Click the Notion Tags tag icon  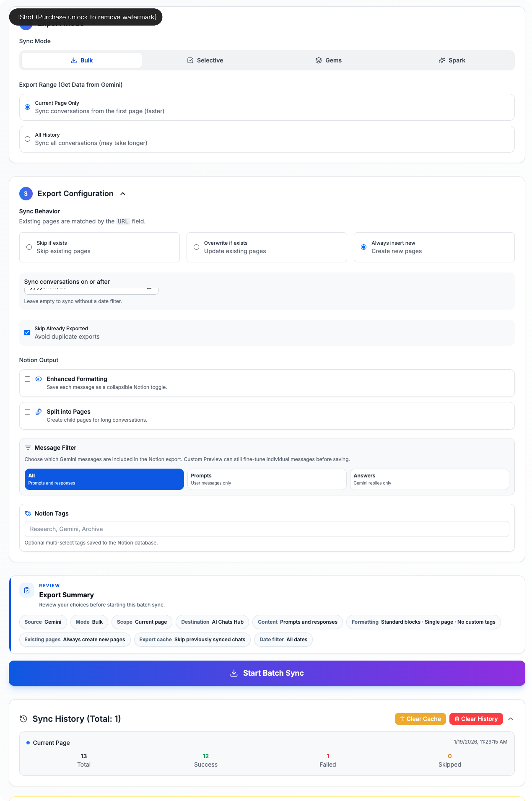pos(28,513)
